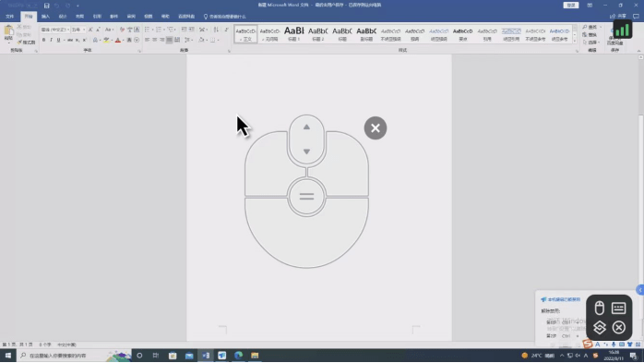
Task: Click the Tell Me search box
Action: [225, 17]
